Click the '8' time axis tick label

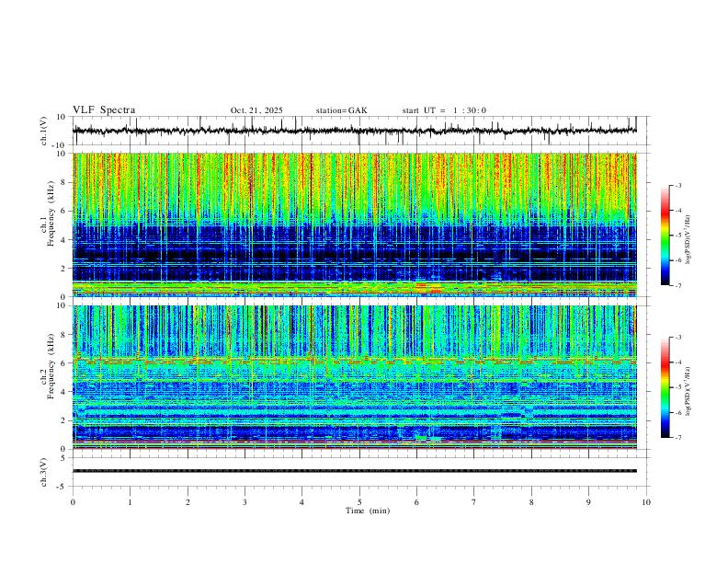(531, 502)
